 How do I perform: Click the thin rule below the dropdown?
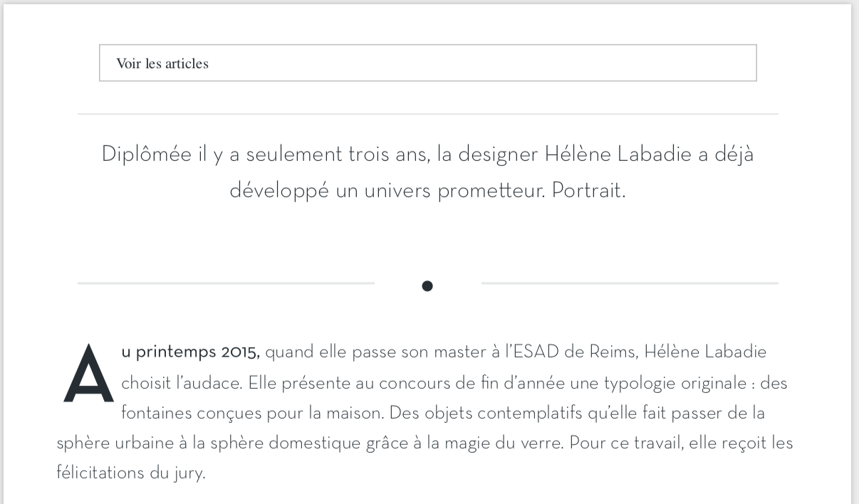tap(428, 114)
